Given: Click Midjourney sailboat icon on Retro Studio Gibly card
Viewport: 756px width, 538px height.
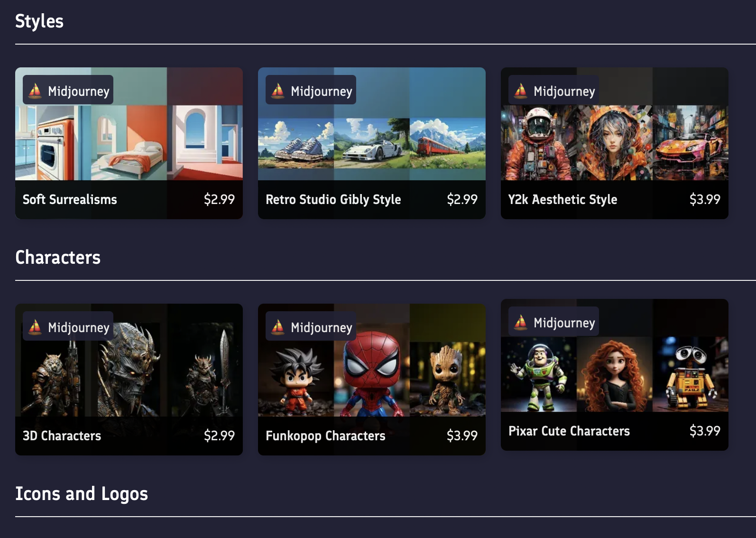Looking at the screenshot, I should click(x=278, y=90).
